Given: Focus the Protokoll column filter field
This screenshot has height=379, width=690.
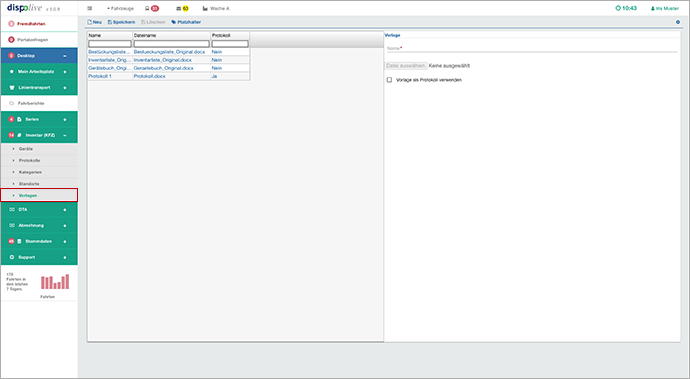Looking at the screenshot, I should (230, 44).
